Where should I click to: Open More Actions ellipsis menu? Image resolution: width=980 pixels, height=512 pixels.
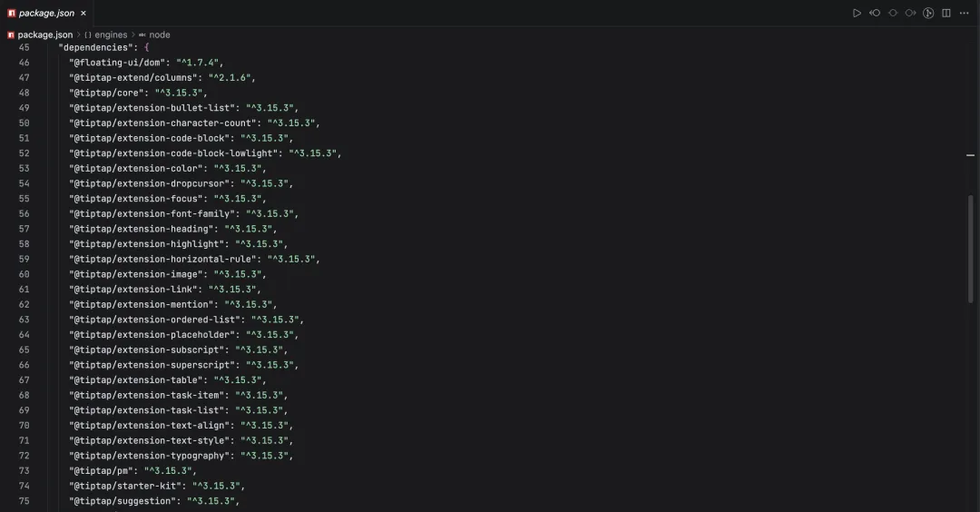point(965,13)
